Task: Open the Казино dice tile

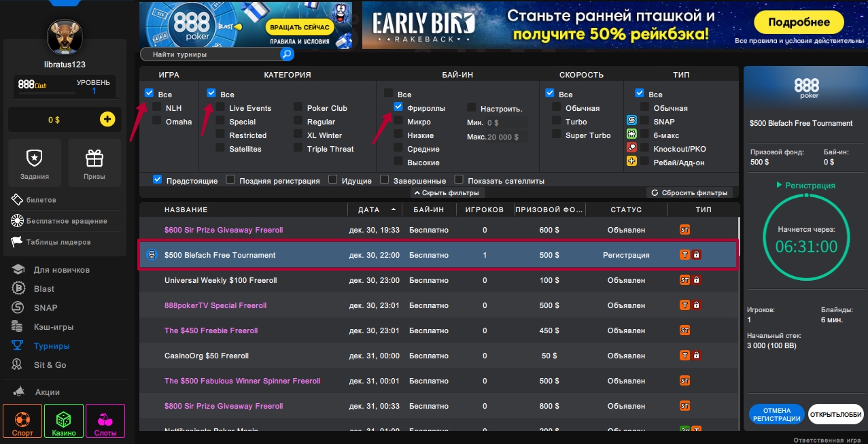Action: click(64, 421)
